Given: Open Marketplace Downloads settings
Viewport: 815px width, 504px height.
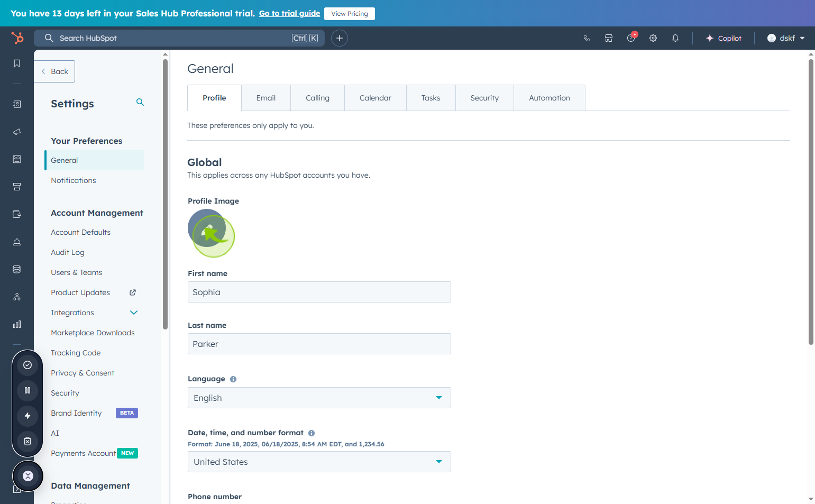Looking at the screenshot, I should coord(93,333).
